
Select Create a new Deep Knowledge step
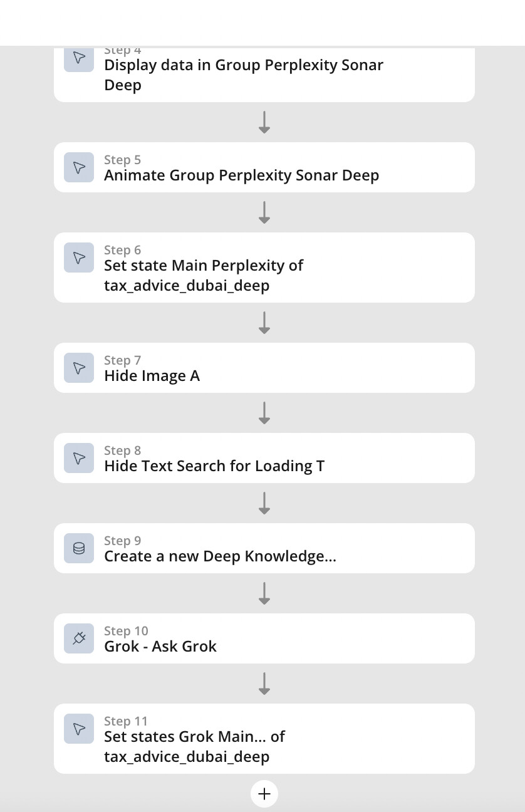264,548
